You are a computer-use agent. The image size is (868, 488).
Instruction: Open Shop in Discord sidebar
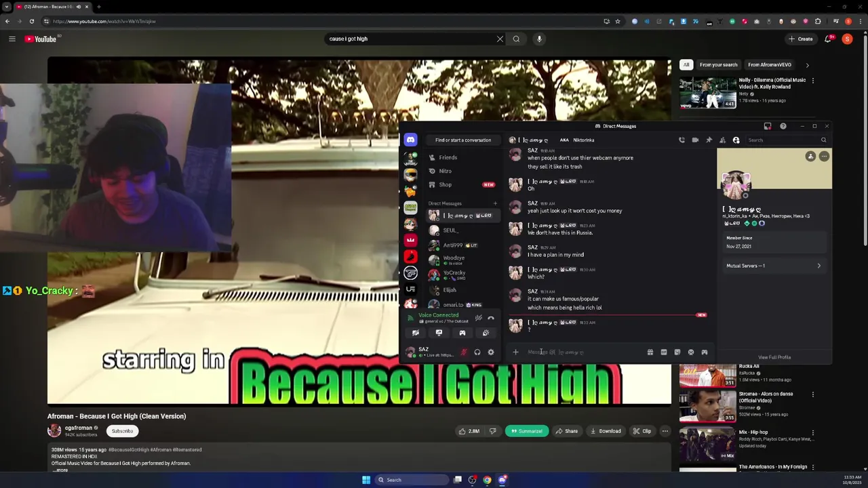[x=462, y=184]
